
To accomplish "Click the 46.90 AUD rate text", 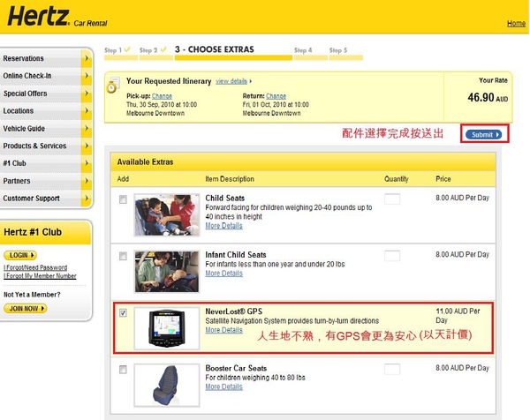I will (x=488, y=98).
